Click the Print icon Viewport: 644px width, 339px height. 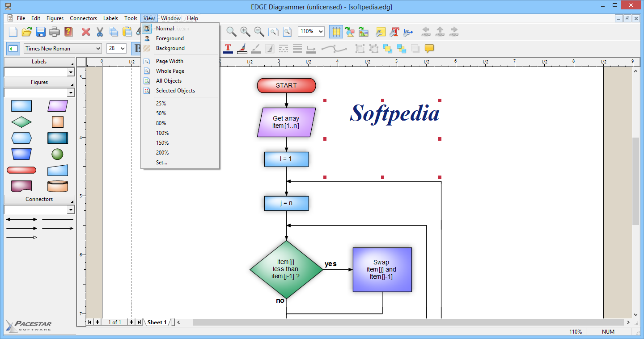55,32
